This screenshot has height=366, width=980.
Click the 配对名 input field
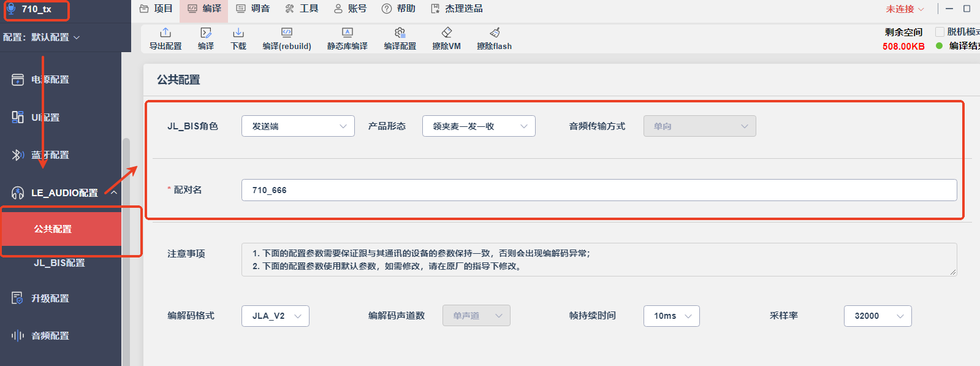(x=599, y=190)
